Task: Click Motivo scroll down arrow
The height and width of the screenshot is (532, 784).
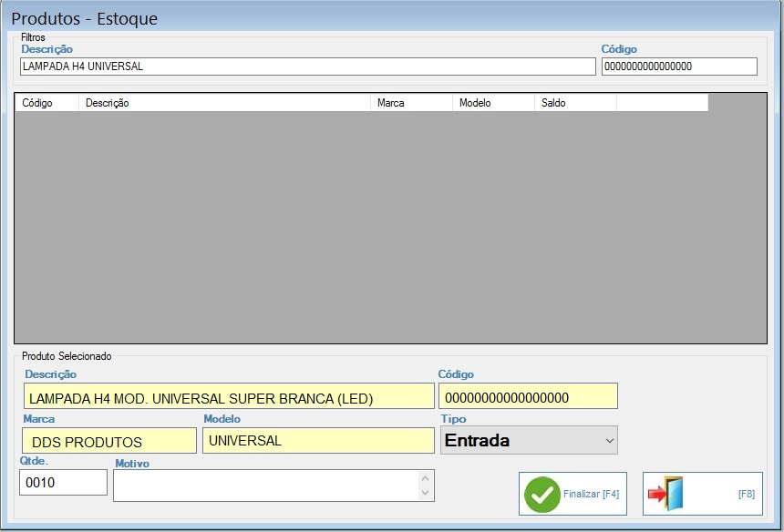Action: point(425,493)
